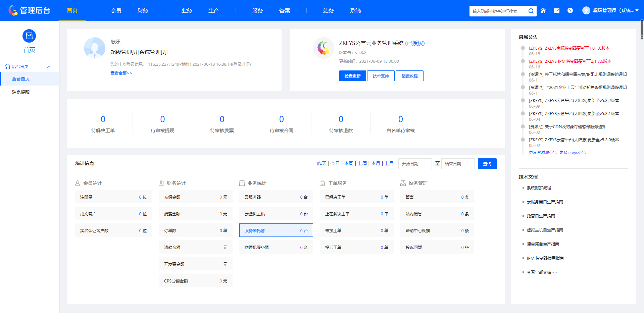The width and height of the screenshot is (644, 313).
Task: Open help question mark icon
Action: click(x=570, y=11)
